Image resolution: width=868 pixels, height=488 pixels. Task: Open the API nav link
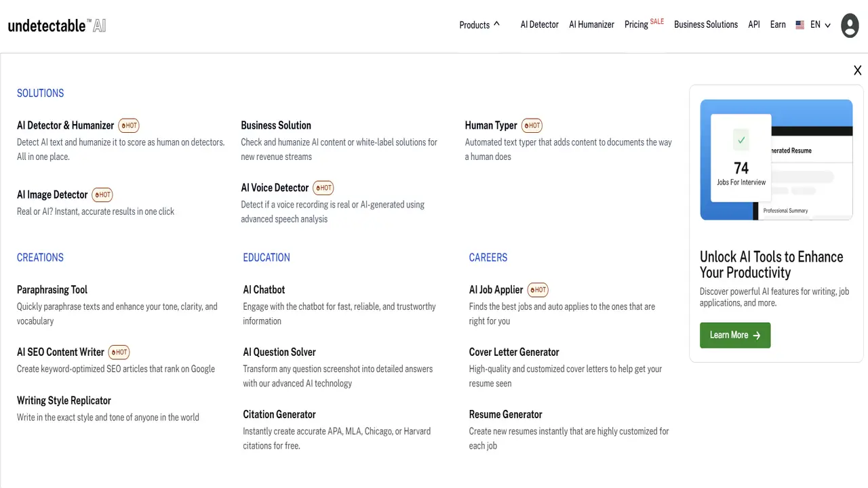[754, 24]
